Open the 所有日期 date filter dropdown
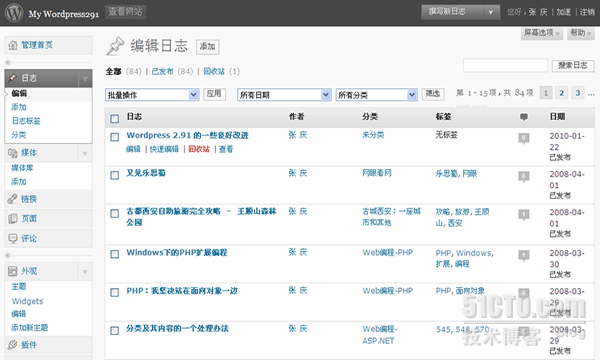600x360 pixels. coord(284,95)
